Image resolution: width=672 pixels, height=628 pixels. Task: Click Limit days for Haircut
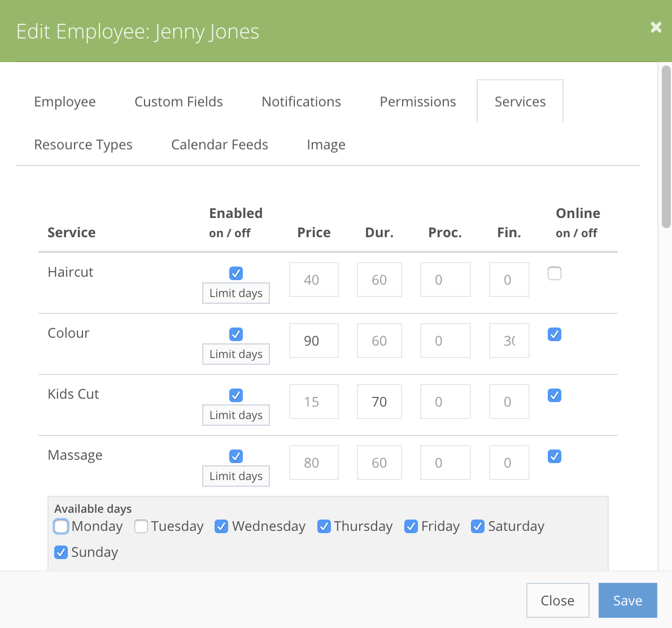(235, 293)
